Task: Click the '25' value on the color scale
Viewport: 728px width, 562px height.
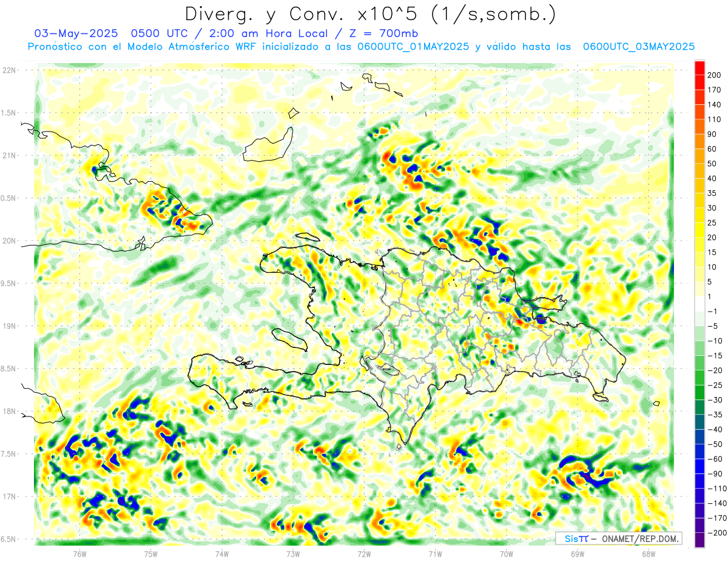Action: (x=712, y=223)
